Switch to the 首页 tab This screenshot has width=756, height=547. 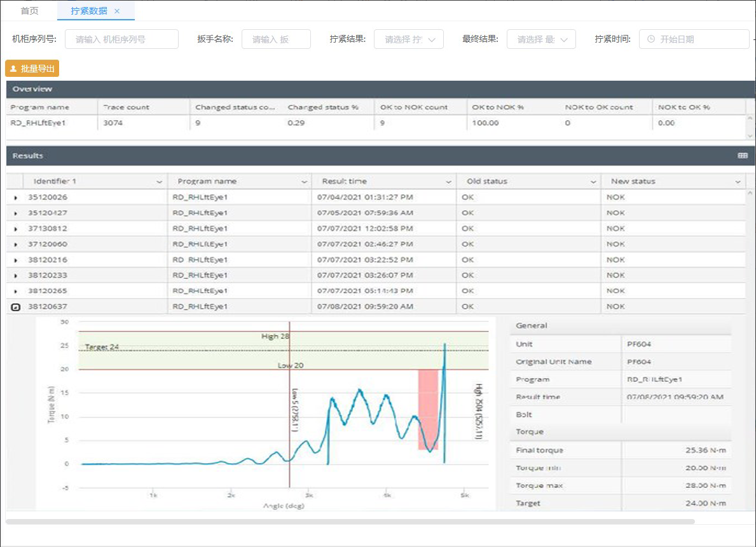29,11
